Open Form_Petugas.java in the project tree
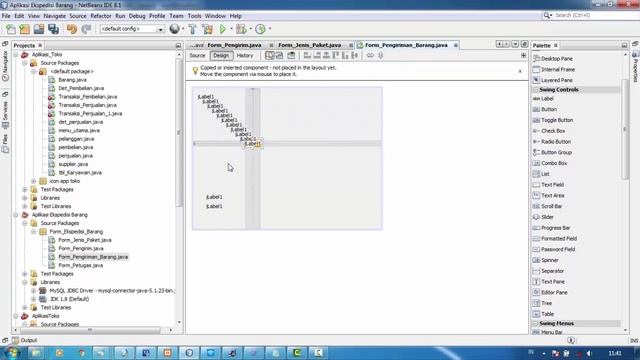Viewport: 640px width, 360px height. click(x=80, y=265)
